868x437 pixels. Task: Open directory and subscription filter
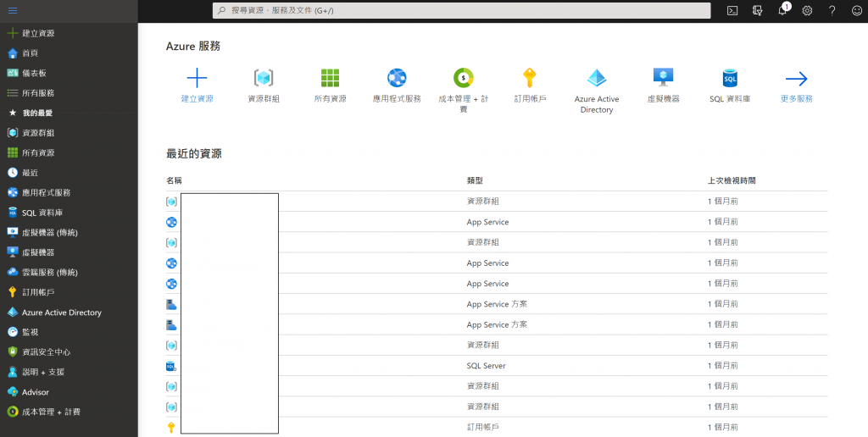pyautogui.click(x=757, y=10)
